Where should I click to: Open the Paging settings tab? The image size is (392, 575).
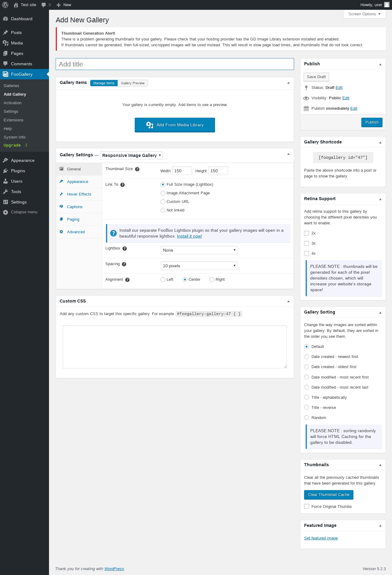79,219
